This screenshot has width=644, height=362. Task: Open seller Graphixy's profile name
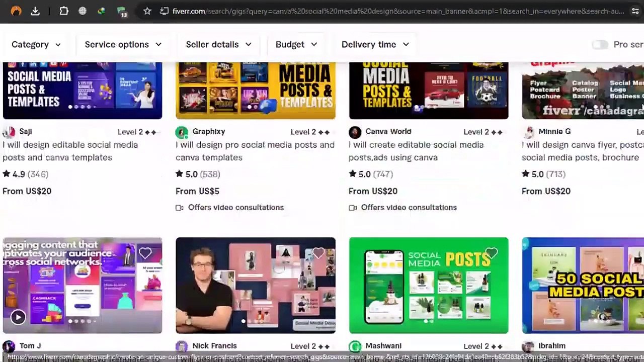pos(209,132)
